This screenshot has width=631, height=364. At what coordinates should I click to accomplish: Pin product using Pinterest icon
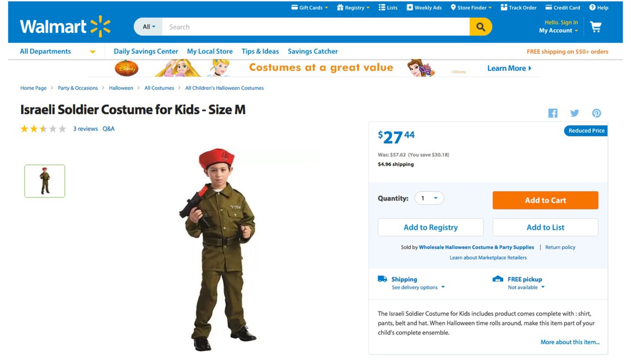596,113
